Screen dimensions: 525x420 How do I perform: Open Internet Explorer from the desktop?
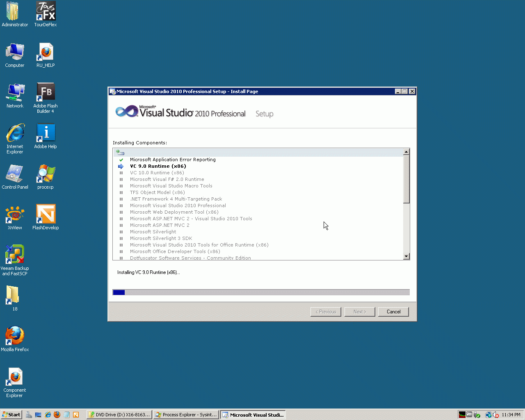pyautogui.click(x=15, y=139)
